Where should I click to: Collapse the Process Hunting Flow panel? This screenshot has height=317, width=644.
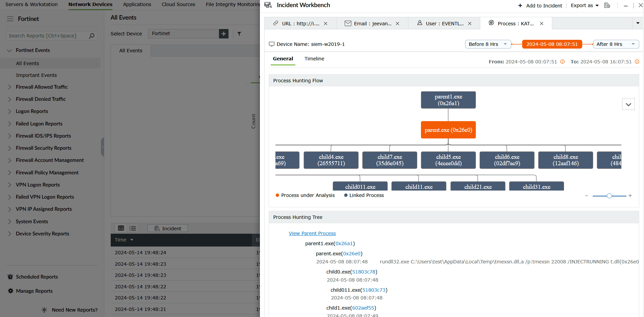628,104
